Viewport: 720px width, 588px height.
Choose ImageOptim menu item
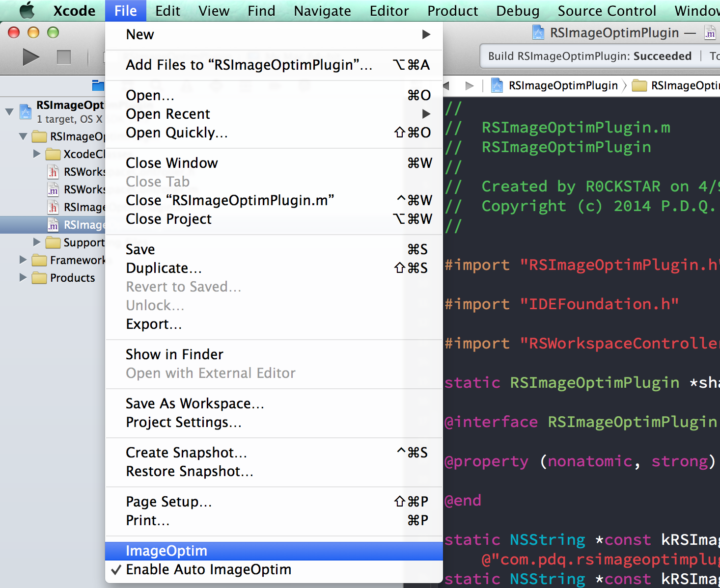pyautogui.click(x=274, y=551)
